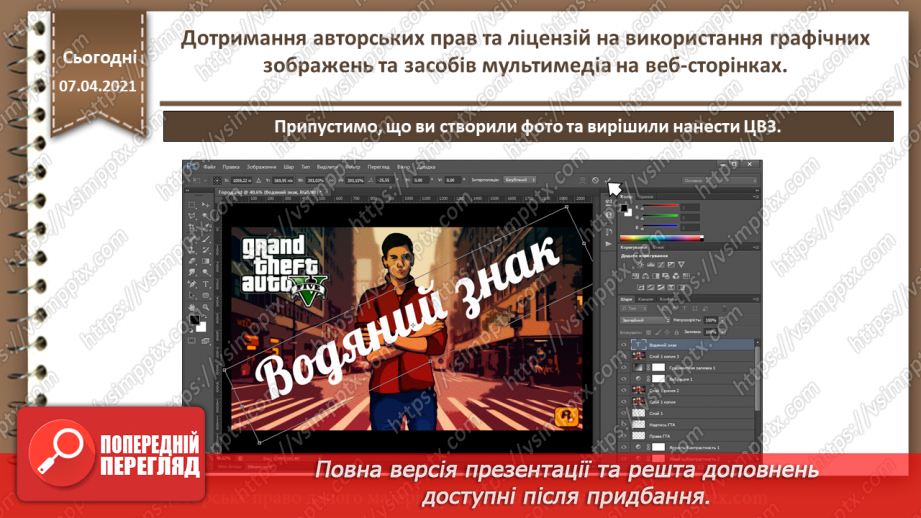Select the Clone Stamp tool
This screenshot has width=921, height=518.
191,250
